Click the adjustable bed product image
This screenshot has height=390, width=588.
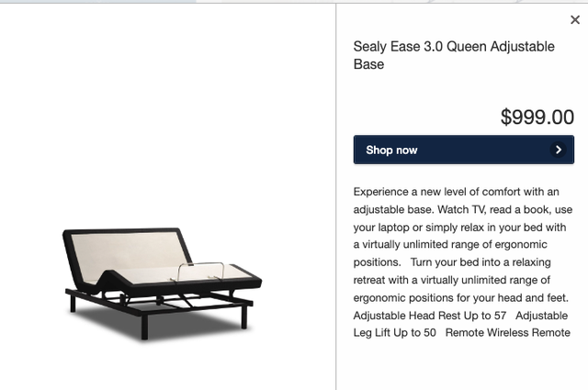pos(162,284)
